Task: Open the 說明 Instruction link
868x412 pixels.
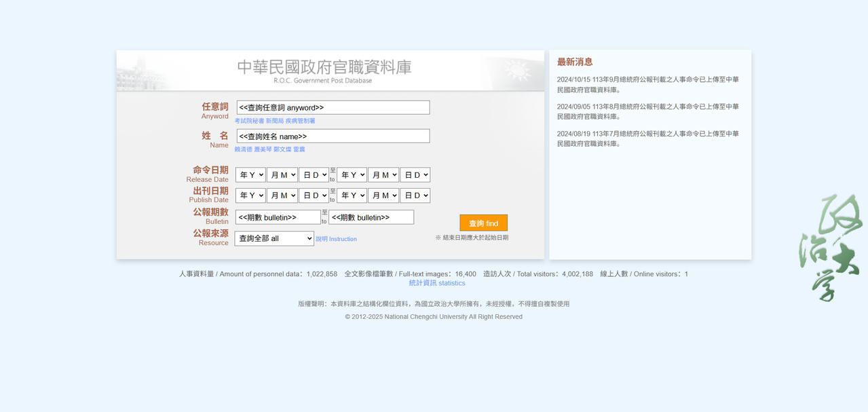Action: (x=336, y=239)
